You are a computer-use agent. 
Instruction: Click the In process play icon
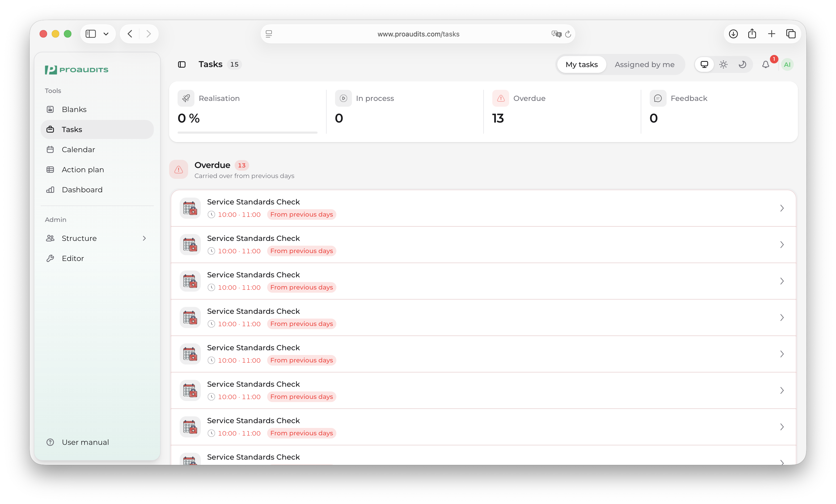point(343,98)
